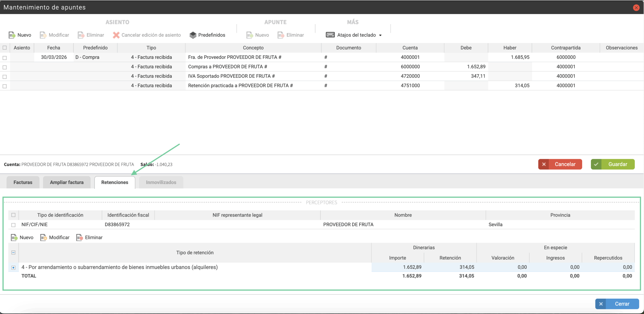Check the NIF/CIF/NIE perceptor row checkbox

pyautogui.click(x=13, y=225)
